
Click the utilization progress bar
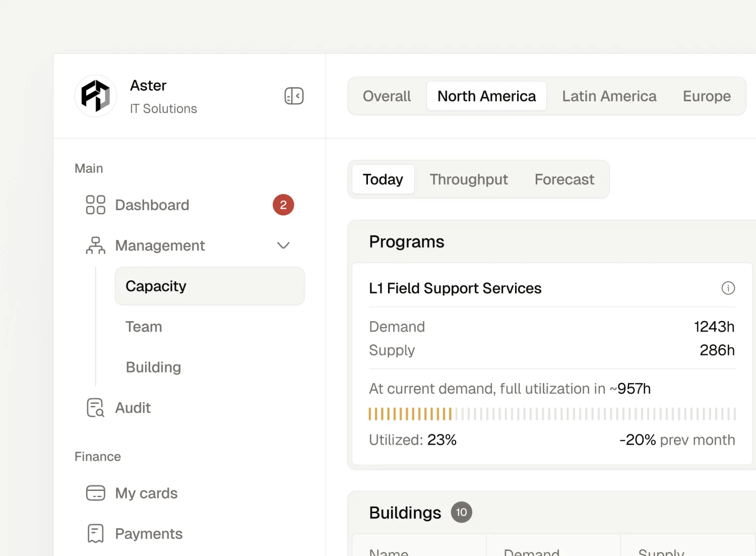point(552,414)
